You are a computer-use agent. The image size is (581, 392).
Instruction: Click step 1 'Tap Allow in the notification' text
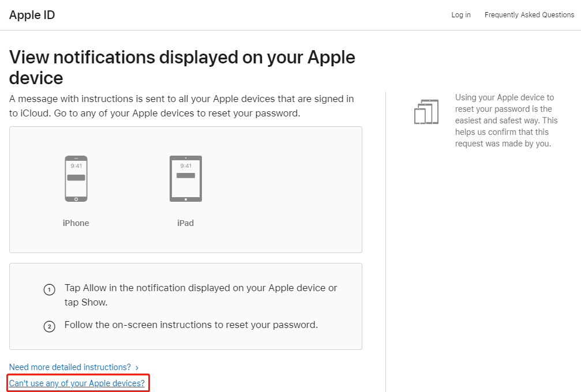[200, 295]
